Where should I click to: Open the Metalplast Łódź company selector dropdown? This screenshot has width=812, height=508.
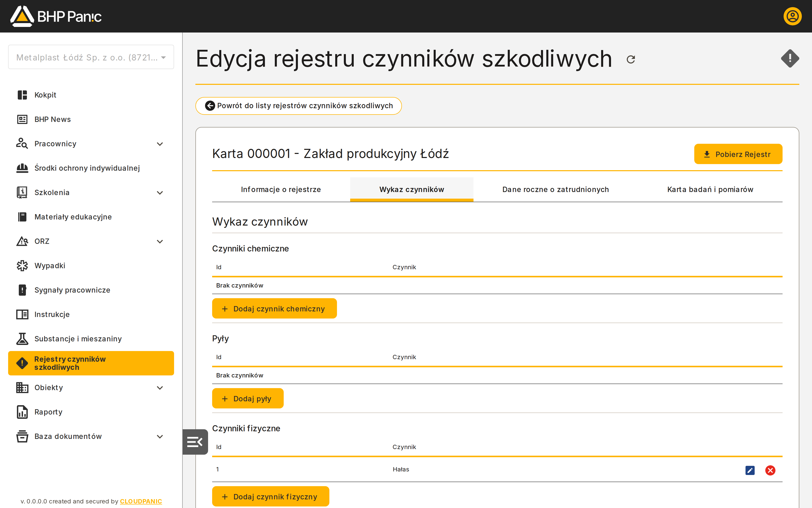(91, 57)
